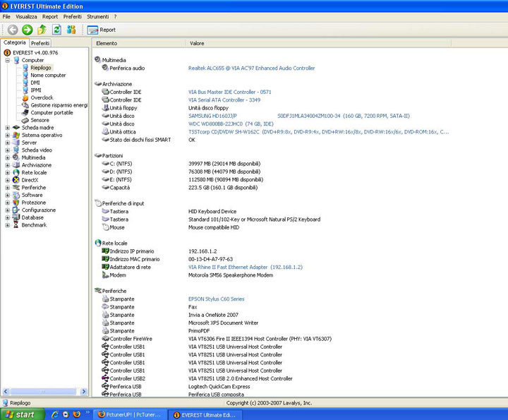Open the Report menu in the menu bar
508x420 pixels.
[x=50, y=16]
